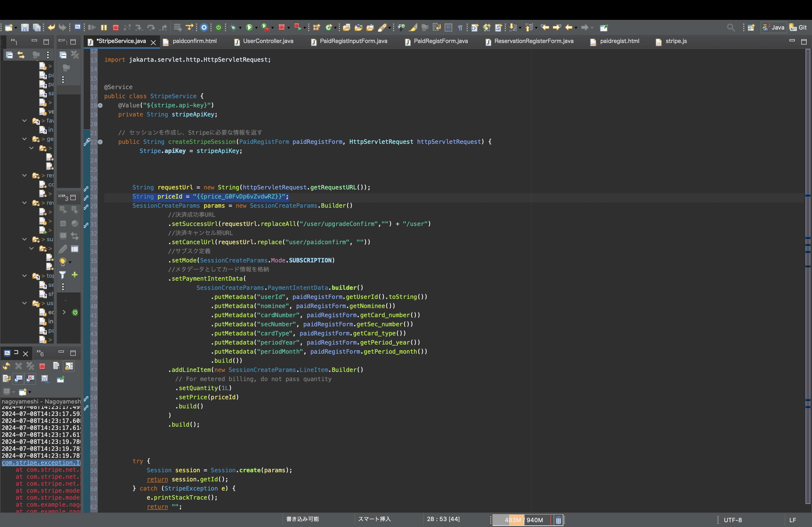
Task: Click the Clear Console icon
Action: [56, 366]
